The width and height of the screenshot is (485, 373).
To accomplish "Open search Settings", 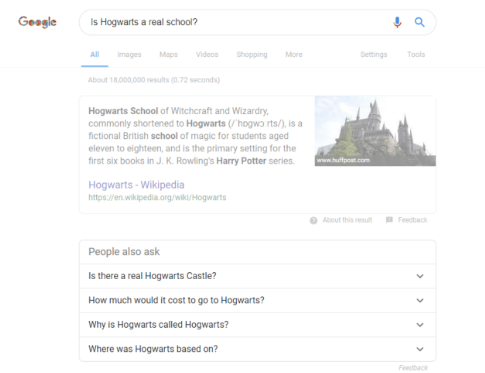I will click(374, 54).
